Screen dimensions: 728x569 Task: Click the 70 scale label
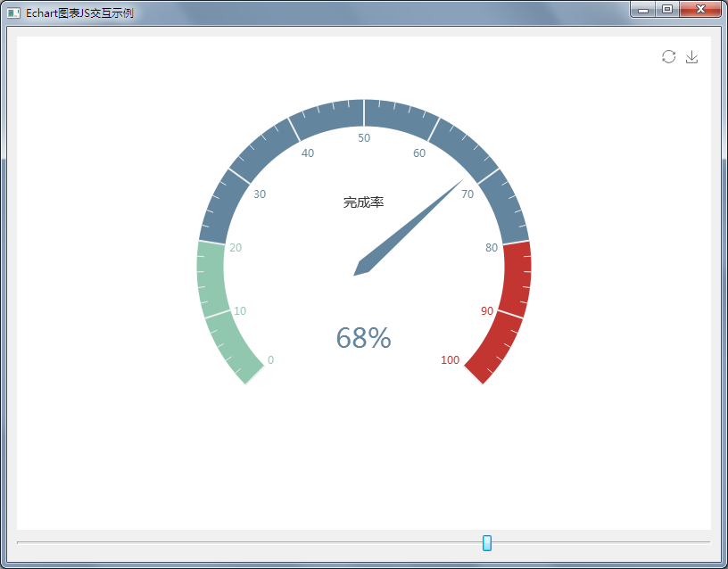[467, 194]
